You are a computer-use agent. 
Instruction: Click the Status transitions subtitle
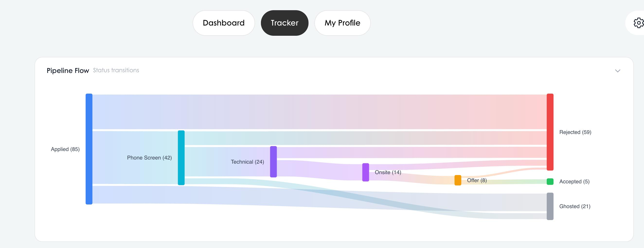116,70
